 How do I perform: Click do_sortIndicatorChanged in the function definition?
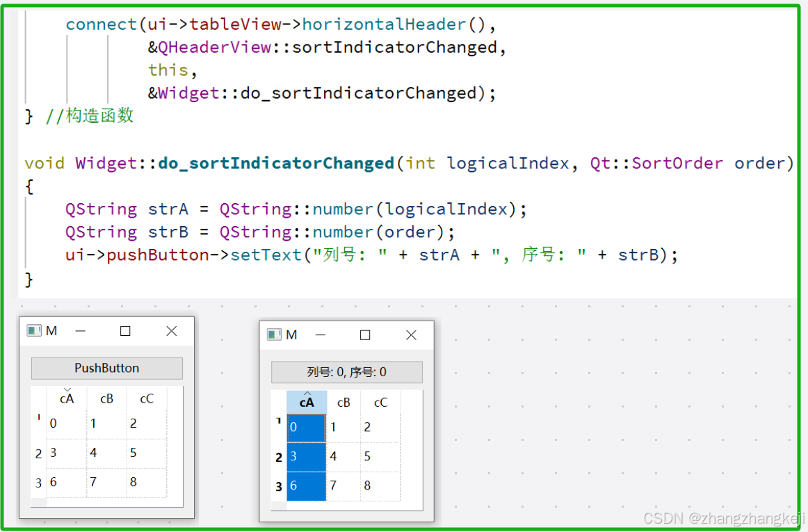[276, 163]
